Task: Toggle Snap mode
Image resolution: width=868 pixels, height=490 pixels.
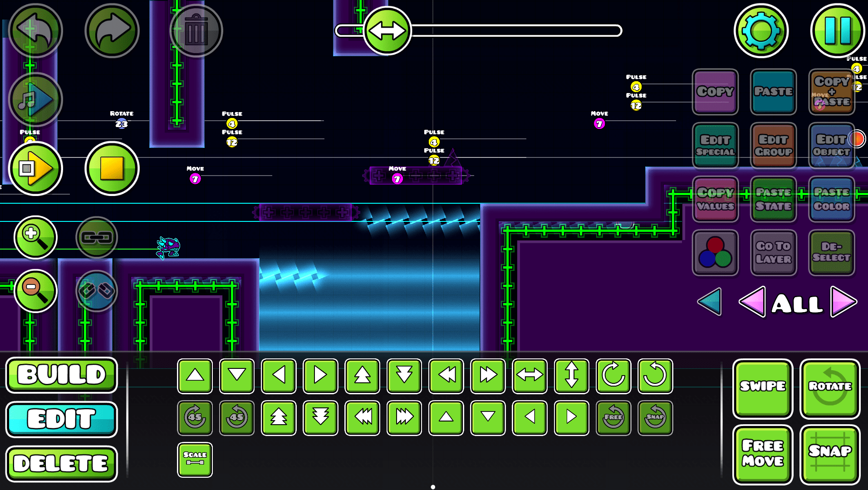Action: click(x=830, y=454)
